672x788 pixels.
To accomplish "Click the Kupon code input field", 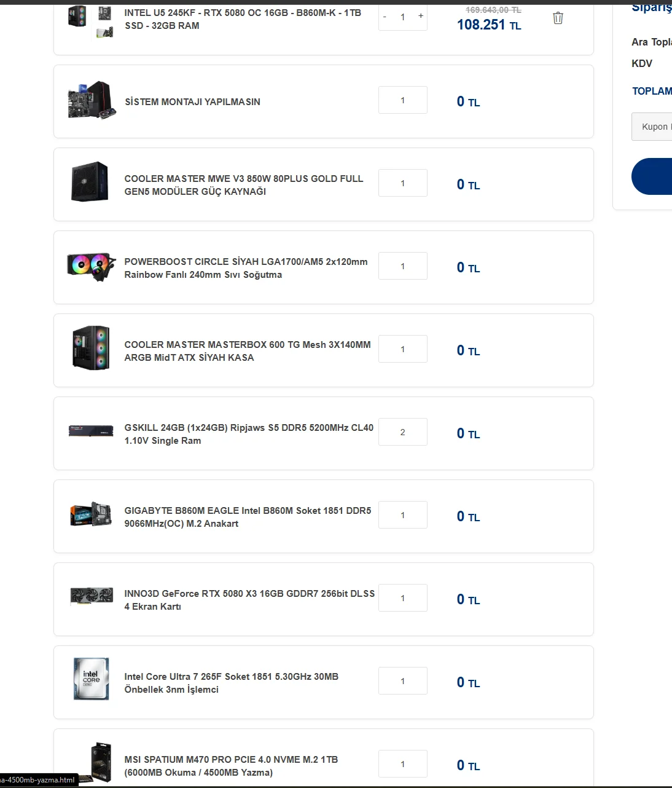I will (x=652, y=127).
